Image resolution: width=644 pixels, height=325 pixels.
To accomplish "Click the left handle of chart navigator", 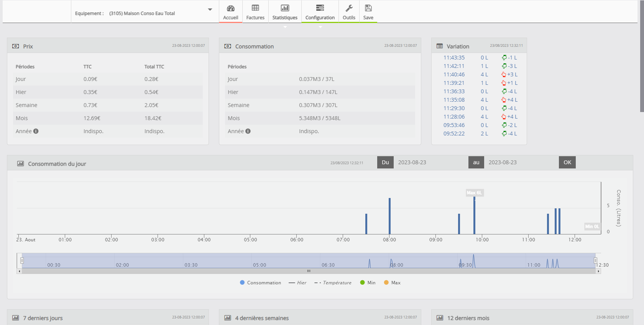I will coord(22,261).
